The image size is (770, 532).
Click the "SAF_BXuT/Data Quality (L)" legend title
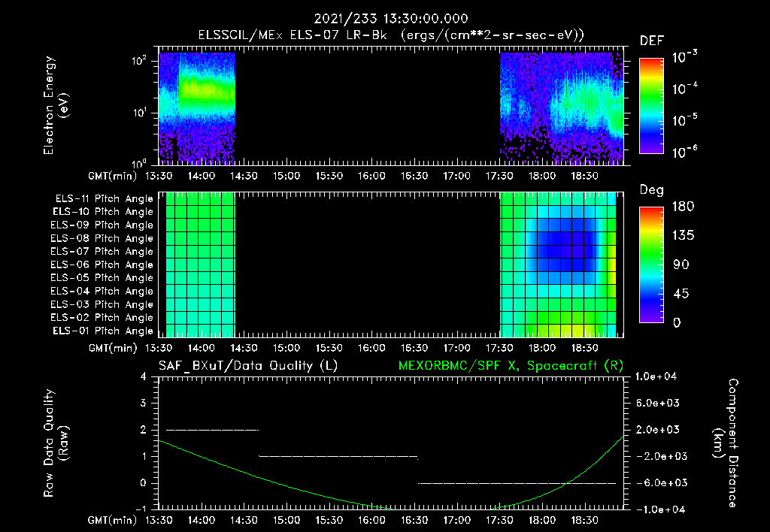(x=248, y=366)
